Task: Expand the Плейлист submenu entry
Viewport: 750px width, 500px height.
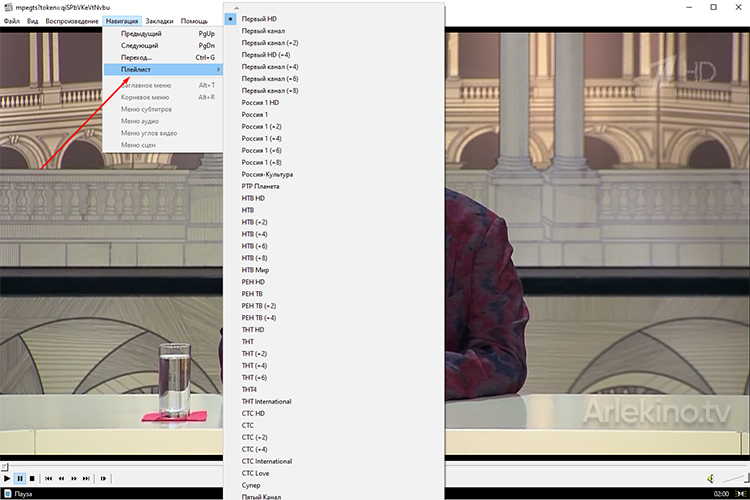Action: pos(163,69)
